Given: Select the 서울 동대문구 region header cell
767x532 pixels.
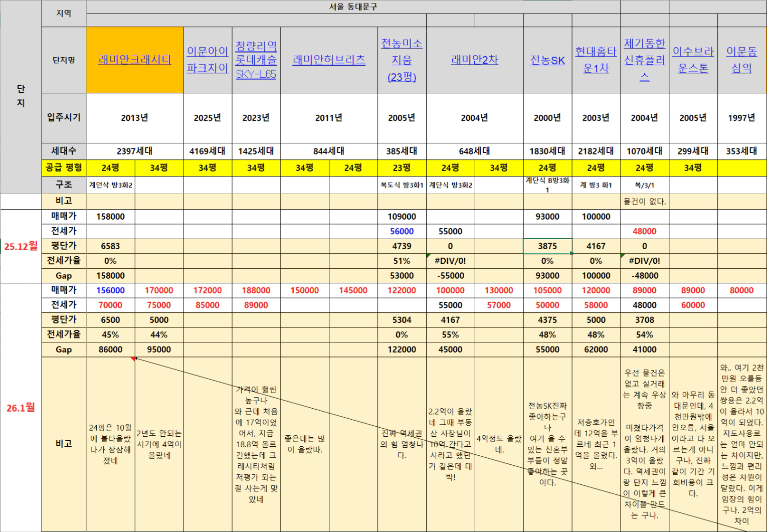Looking at the screenshot, I should [353, 7].
